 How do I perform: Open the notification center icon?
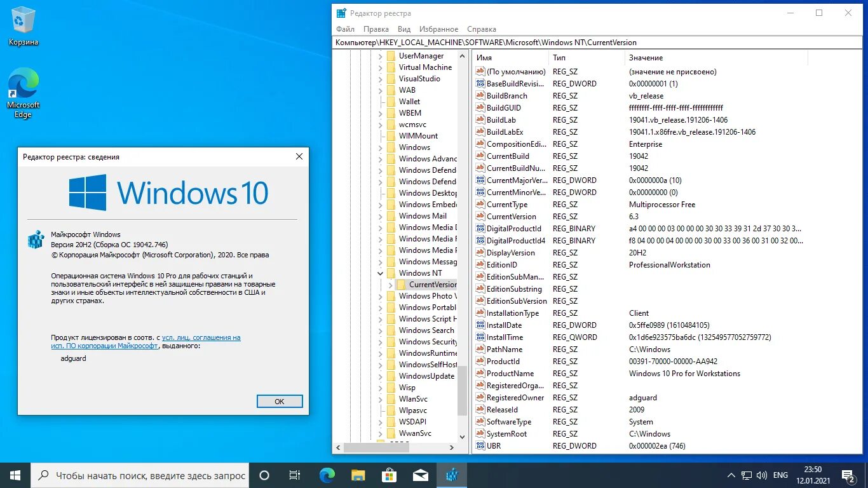848,475
